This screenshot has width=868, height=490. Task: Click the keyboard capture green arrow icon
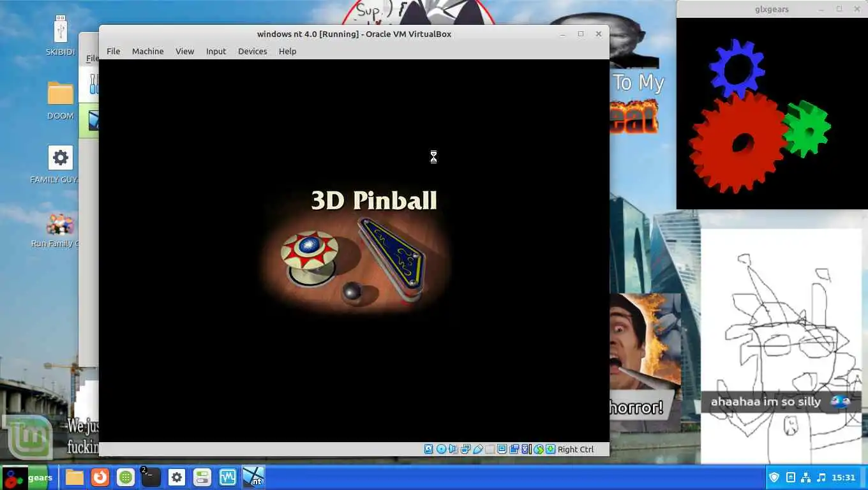pos(550,449)
